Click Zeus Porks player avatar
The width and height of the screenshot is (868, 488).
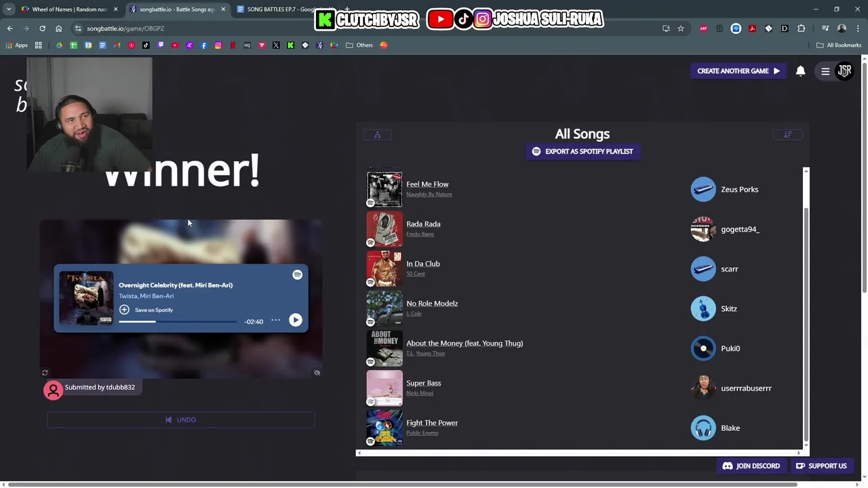[703, 189]
